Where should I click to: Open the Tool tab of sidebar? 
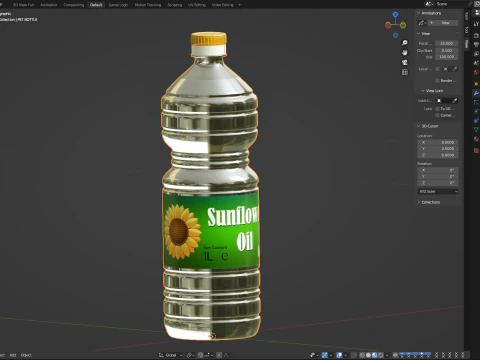tap(467, 30)
